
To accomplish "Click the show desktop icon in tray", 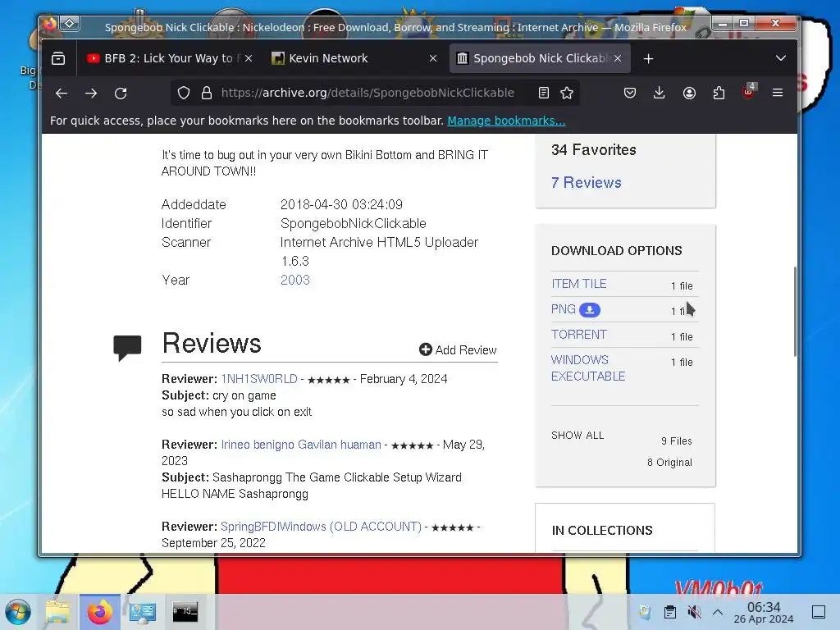I will point(819,612).
